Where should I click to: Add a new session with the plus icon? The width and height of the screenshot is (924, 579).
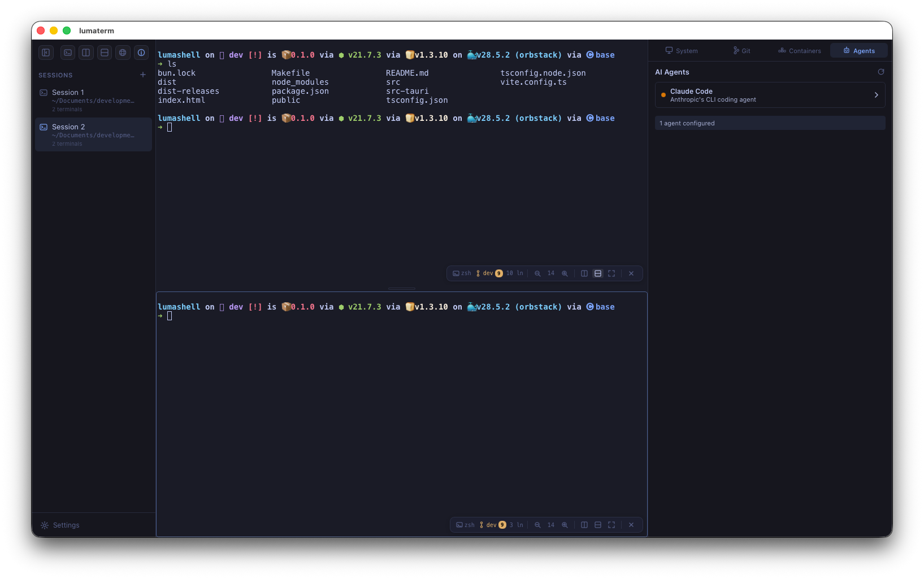[143, 75]
